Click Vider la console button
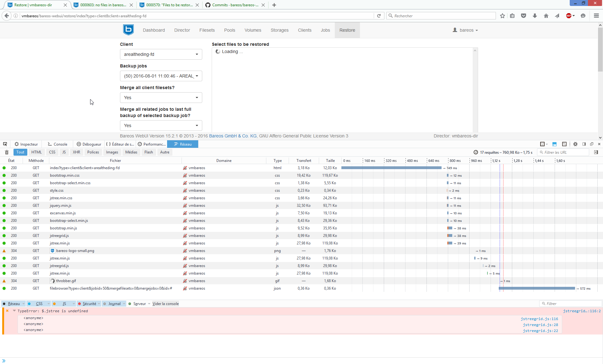Viewport: 603px width, 364px height. pos(166,304)
